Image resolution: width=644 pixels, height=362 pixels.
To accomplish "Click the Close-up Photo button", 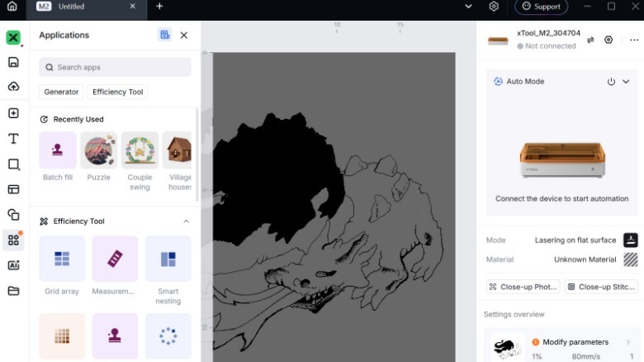I will pyautogui.click(x=523, y=287).
